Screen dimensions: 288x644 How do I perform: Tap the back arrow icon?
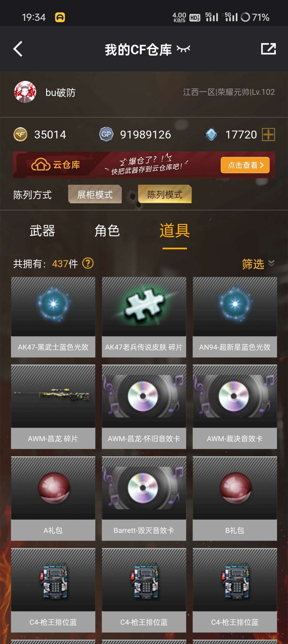pos(18,49)
